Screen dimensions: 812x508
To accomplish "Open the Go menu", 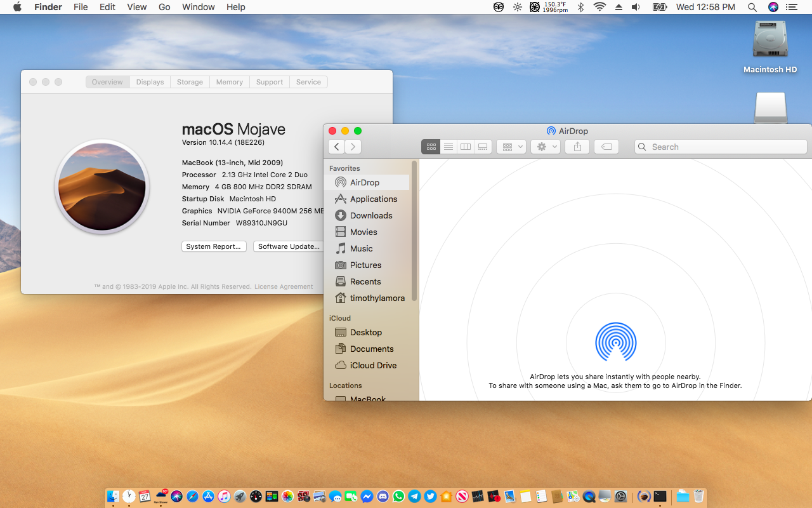I will click(x=164, y=7).
